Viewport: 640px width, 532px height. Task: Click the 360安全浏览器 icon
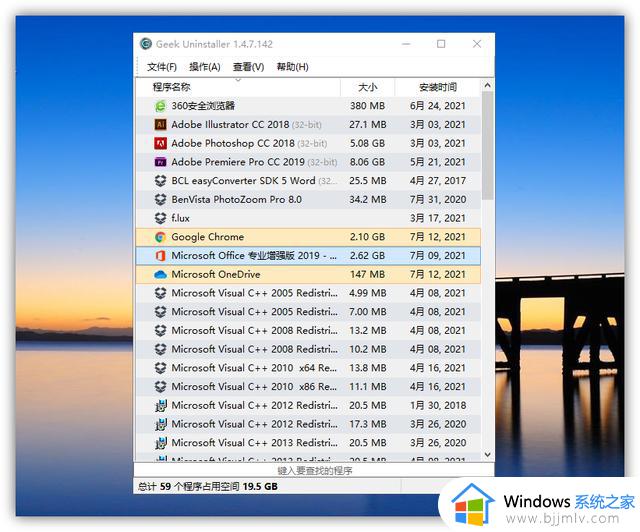[160, 106]
